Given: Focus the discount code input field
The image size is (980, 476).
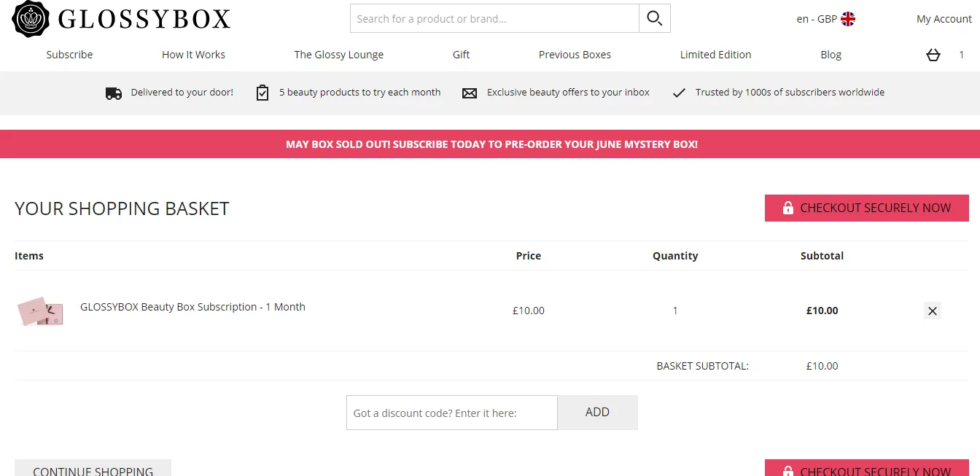Looking at the screenshot, I should point(452,413).
